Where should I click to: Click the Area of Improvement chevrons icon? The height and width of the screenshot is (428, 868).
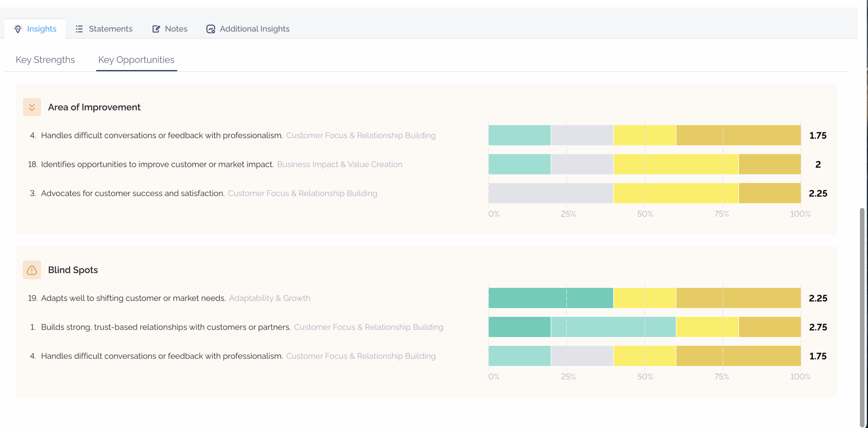(32, 107)
